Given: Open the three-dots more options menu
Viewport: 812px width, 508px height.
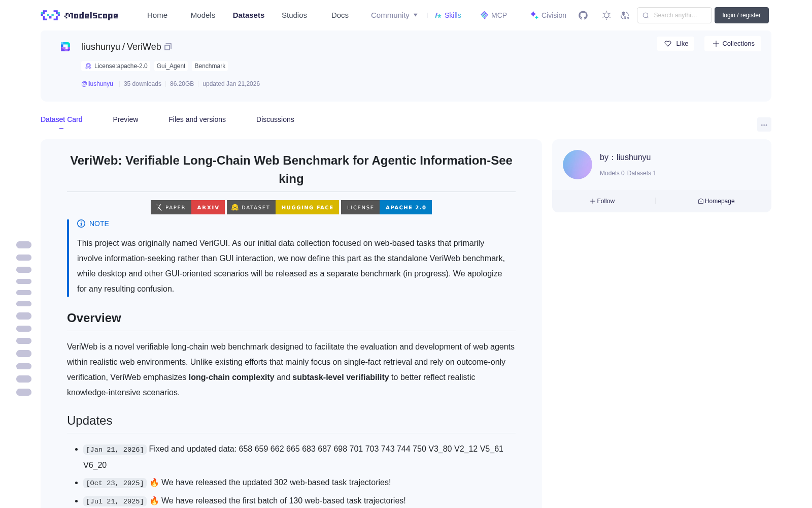Looking at the screenshot, I should [x=764, y=124].
